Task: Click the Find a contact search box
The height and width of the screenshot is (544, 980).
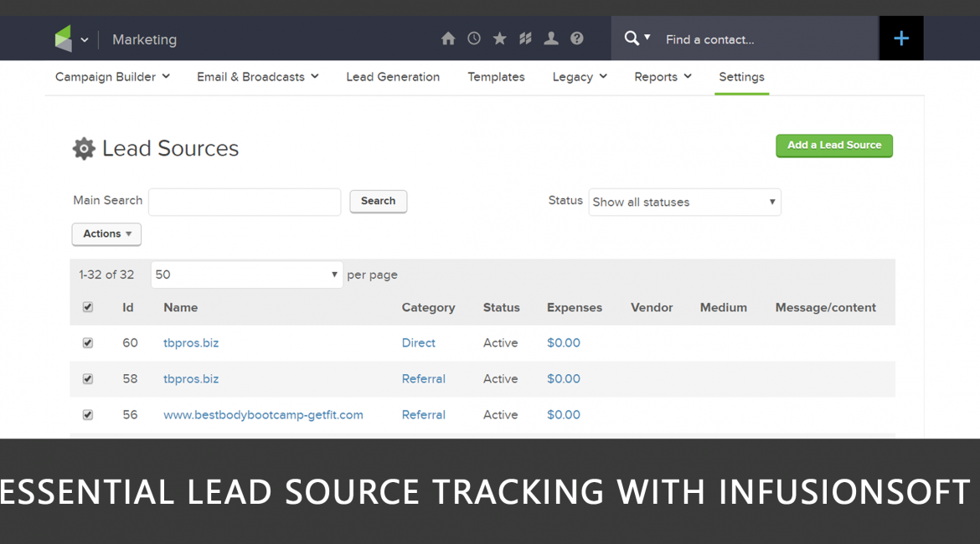Action: pos(766,39)
